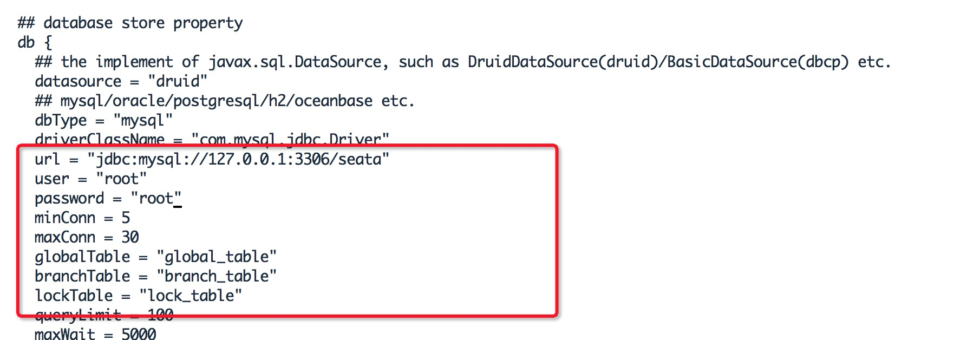980x340 pixels.
Task: Click the word branchTable key
Action: point(82,276)
